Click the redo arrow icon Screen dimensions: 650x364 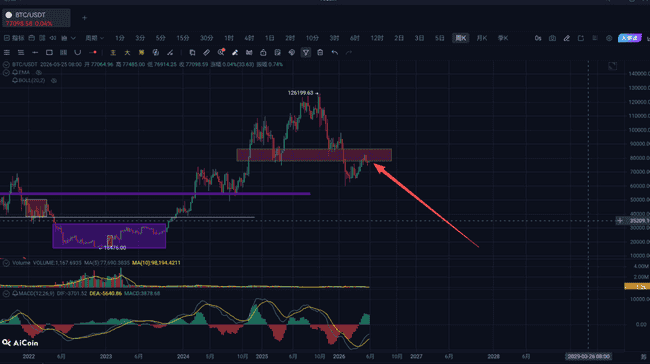pyautogui.click(x=349, y=53)
